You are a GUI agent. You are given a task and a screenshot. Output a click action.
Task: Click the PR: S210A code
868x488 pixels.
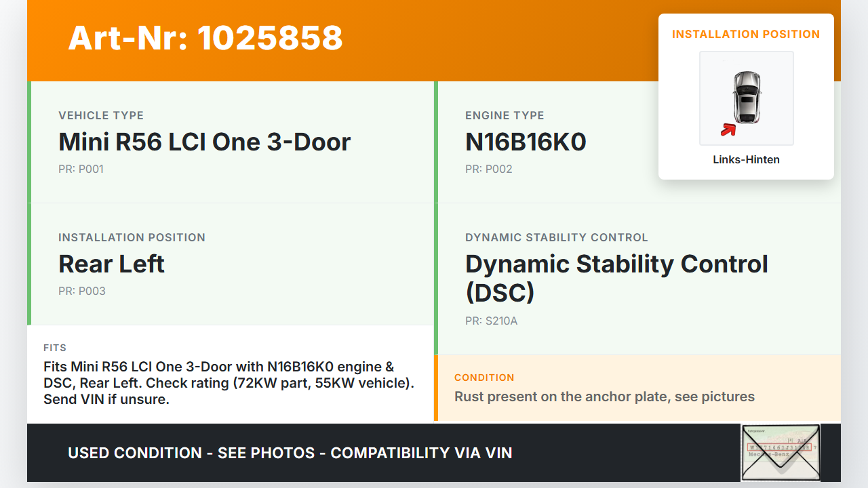point(491,321)
